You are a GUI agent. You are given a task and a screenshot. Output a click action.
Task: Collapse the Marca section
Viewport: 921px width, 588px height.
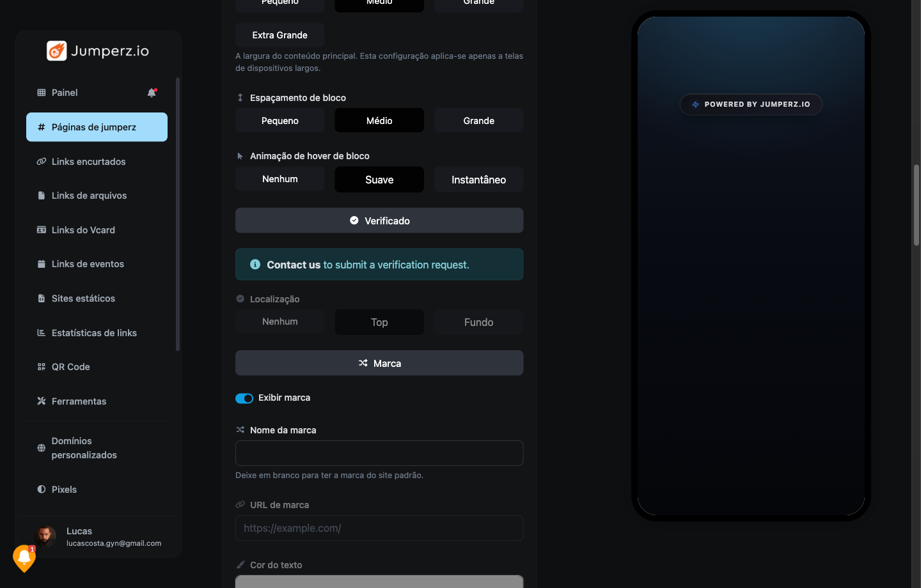tap(379, 363)
